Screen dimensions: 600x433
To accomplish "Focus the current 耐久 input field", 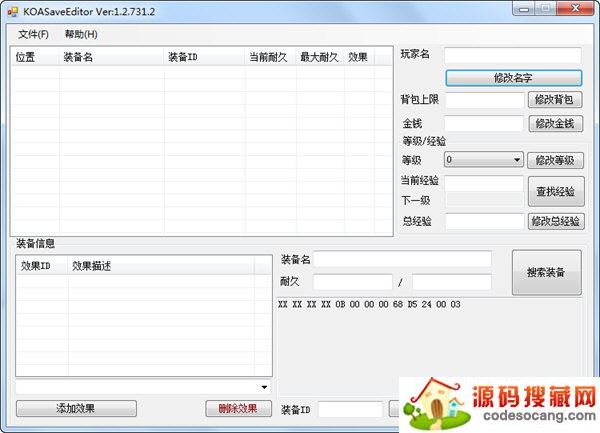I will [x=353, y=282].
